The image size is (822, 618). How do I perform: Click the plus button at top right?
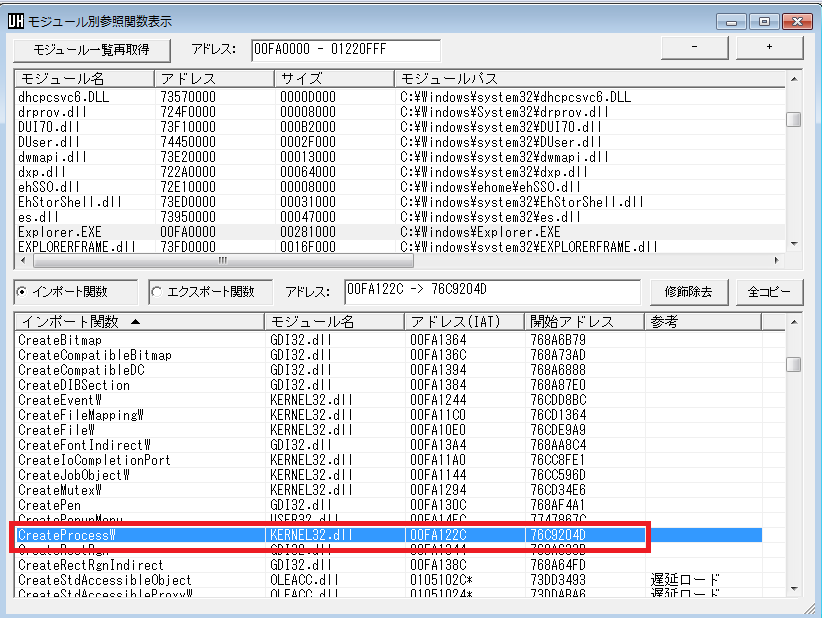(770, 47)
